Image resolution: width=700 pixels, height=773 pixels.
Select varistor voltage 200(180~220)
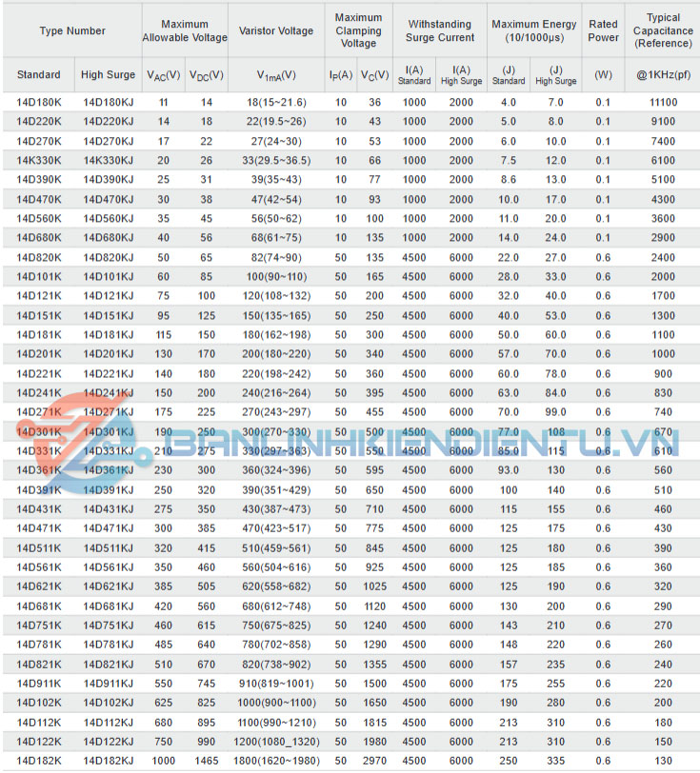[x=276, y=354]
